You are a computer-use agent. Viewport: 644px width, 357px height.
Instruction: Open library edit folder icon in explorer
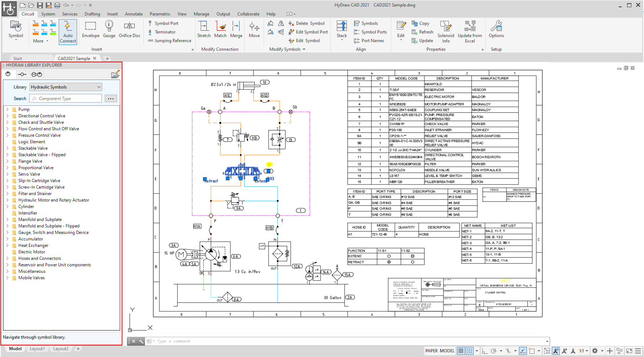[x=115, y=74]
